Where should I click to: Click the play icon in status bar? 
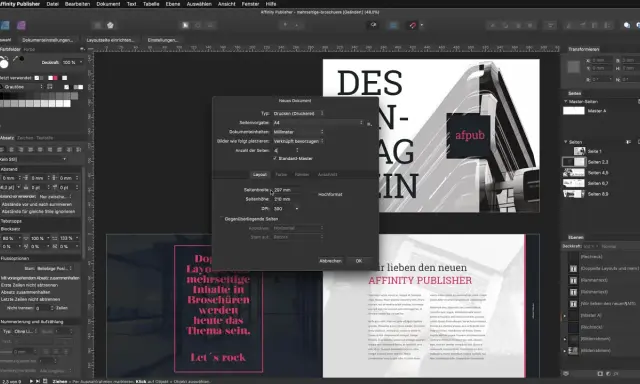pos(31,381)
